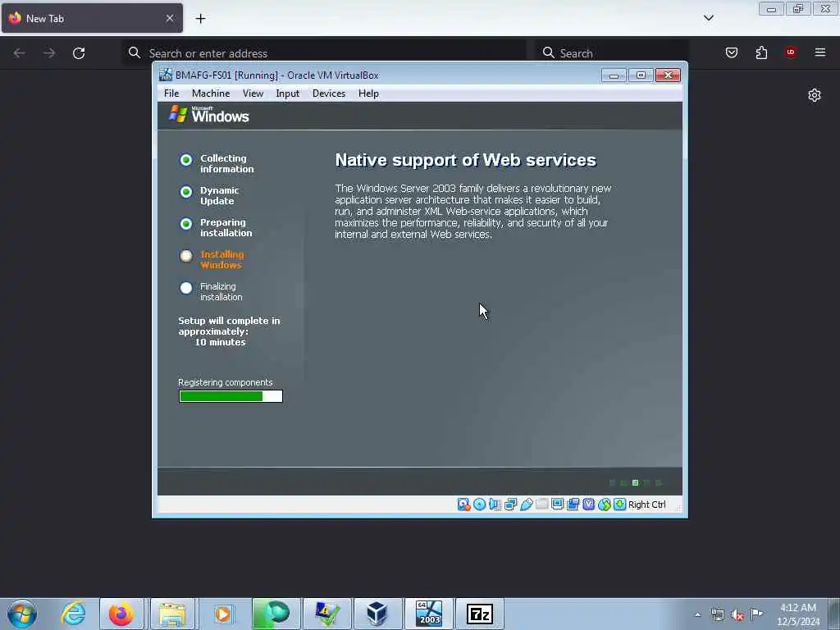Viewport: 840px width, 630px height.
Task: Open the Devices menu in VirtualBox
Action: (x=329, y=94)
